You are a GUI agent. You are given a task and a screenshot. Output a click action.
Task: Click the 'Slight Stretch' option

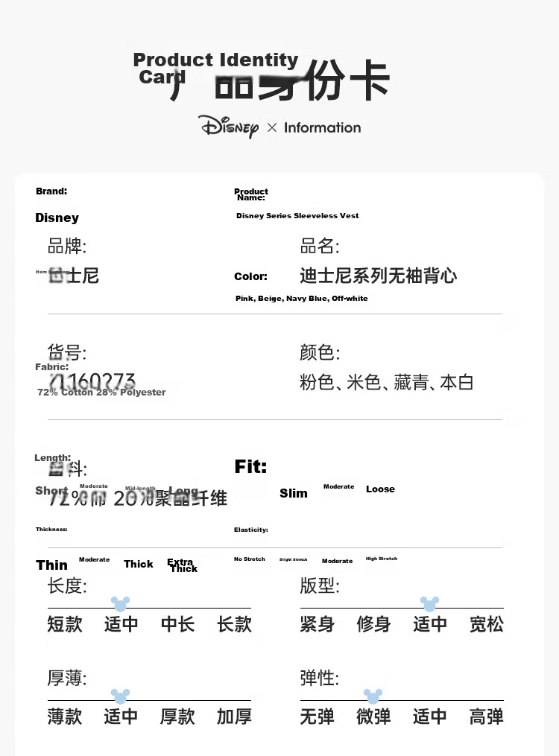click(x=293, y=559)
